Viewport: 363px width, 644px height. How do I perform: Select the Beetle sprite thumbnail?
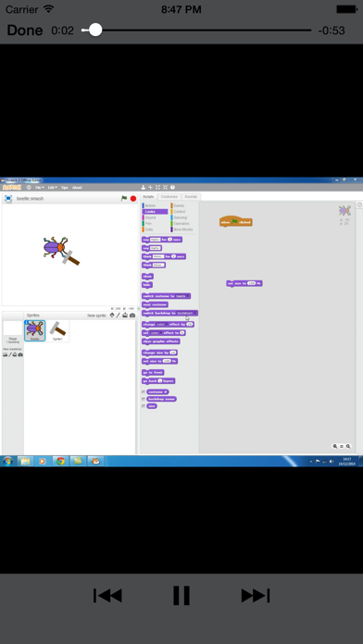click(x=35, y=330)
